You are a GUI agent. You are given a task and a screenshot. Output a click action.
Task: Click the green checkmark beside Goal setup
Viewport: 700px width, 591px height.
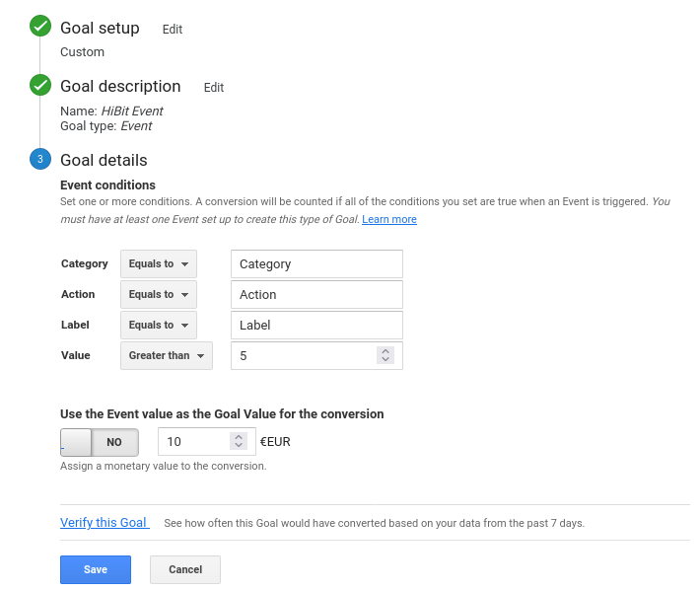pyautogui.click(x=40, y=27)
